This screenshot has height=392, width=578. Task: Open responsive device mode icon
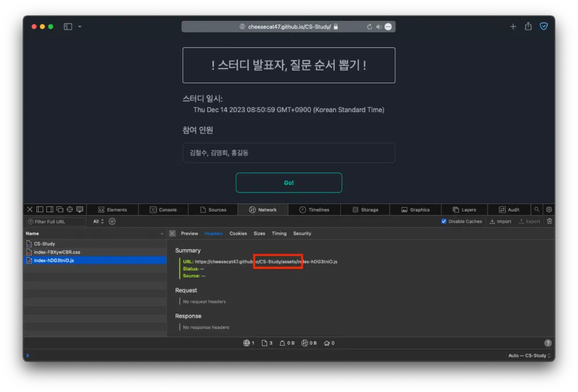79,209
